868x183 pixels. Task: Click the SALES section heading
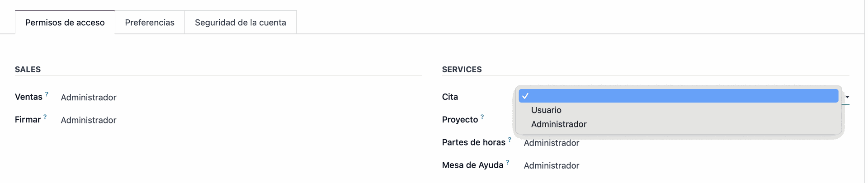click(28, 69)
